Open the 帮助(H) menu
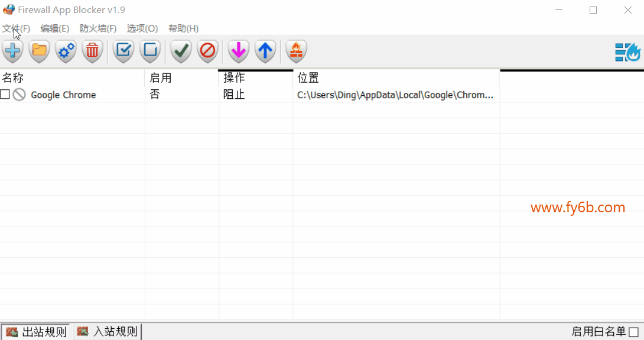 pyautogui.click(x=183, y=28)
